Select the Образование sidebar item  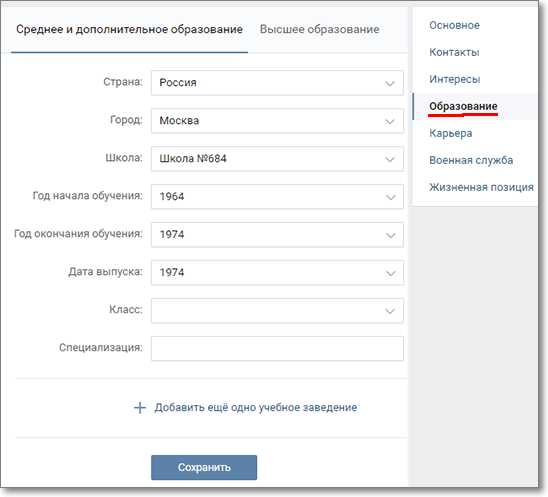point(463,106)
